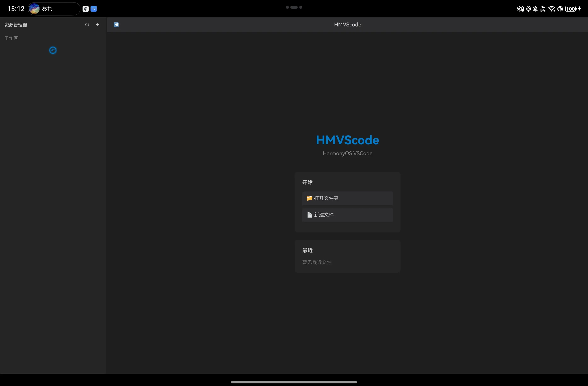
Task: Click the blue loading spinner in workspace
Action: (x=53, y=50)
